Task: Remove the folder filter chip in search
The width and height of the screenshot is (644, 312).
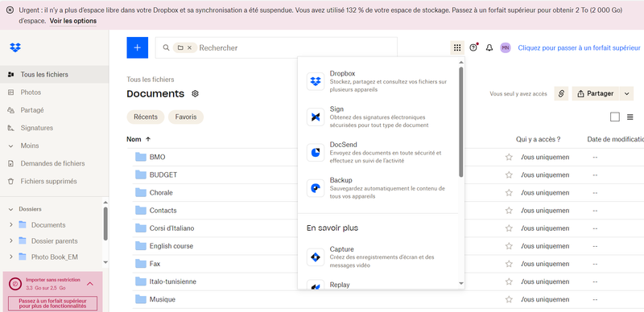Action: click(189, 47)
